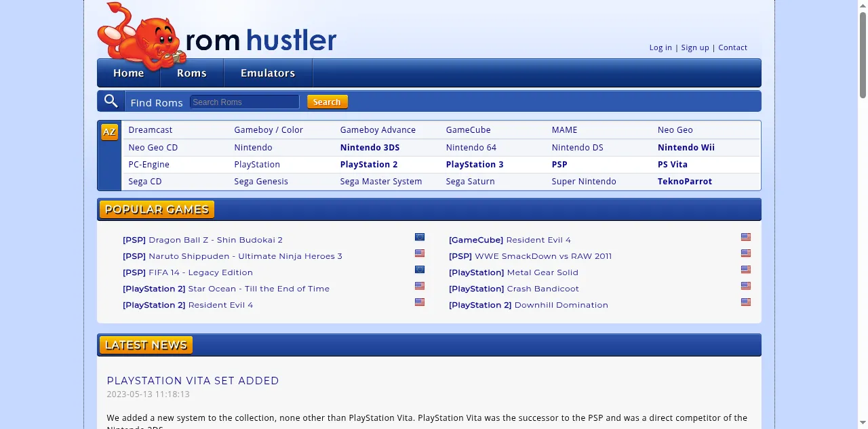This screenshot has height=429, width=868.
Task: Click the orange Search button
Action: (328, 102)
